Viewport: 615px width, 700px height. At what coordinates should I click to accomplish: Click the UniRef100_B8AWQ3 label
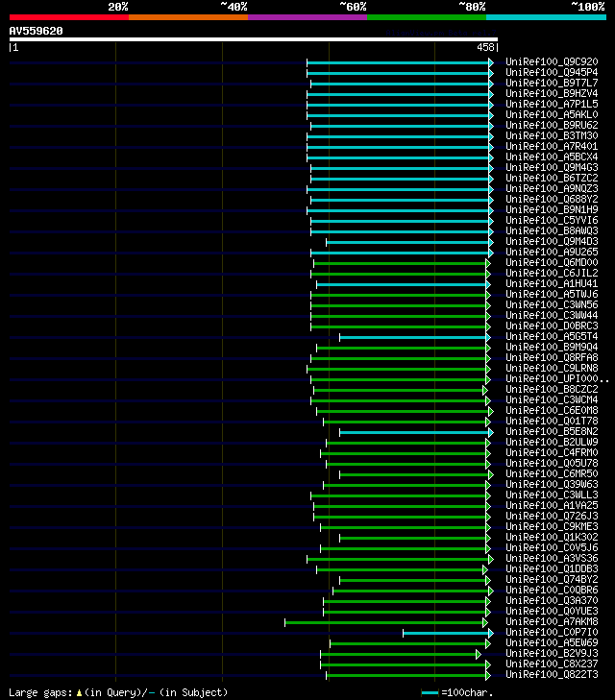click(552, 230)
